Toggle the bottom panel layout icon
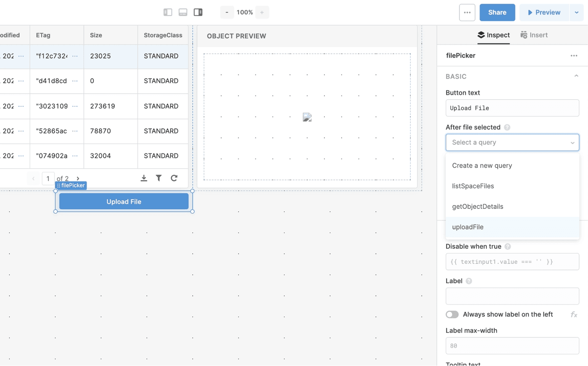 (183, 12)
